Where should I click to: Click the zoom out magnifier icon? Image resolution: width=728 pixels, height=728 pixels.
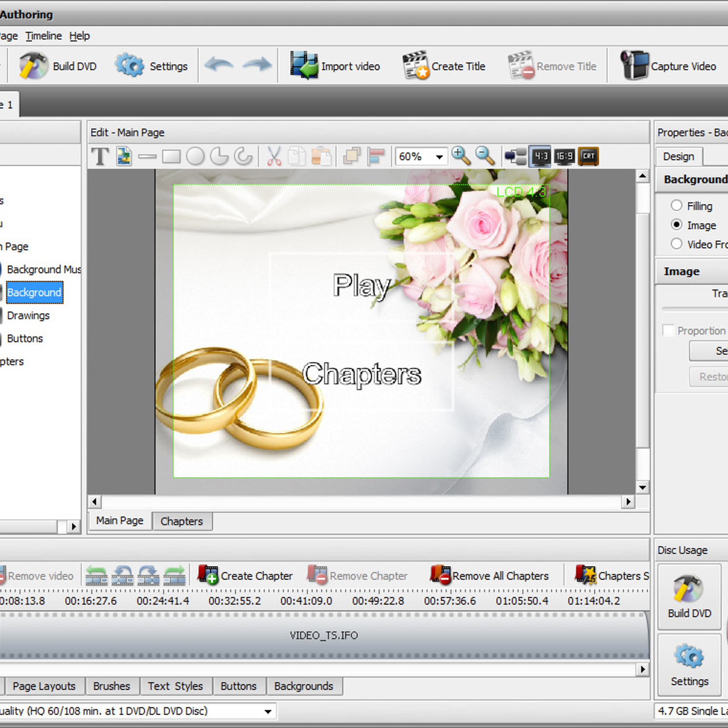[485, 156]
